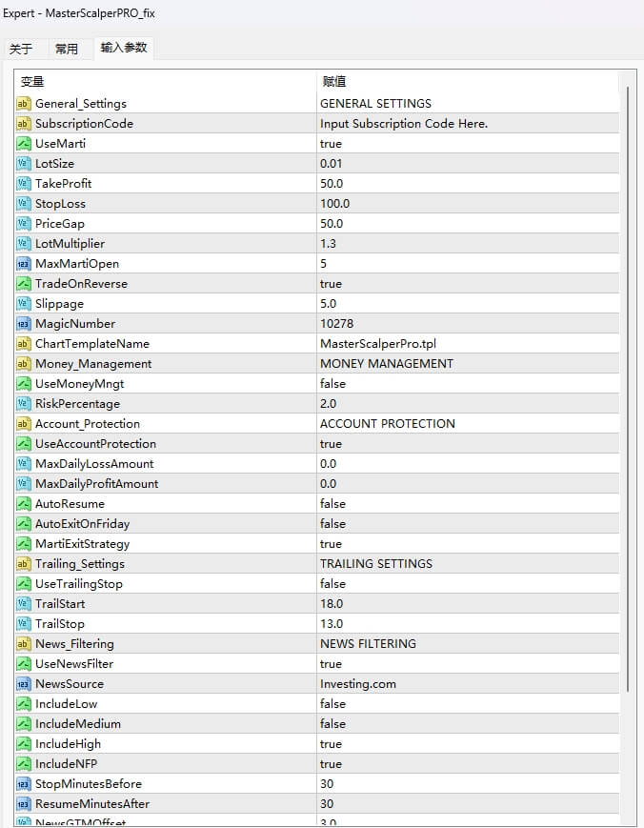This screenshot has height=828, width=644.
Task: Click the string icon beside News_Filtering
Action: click(x=24, y=643)
